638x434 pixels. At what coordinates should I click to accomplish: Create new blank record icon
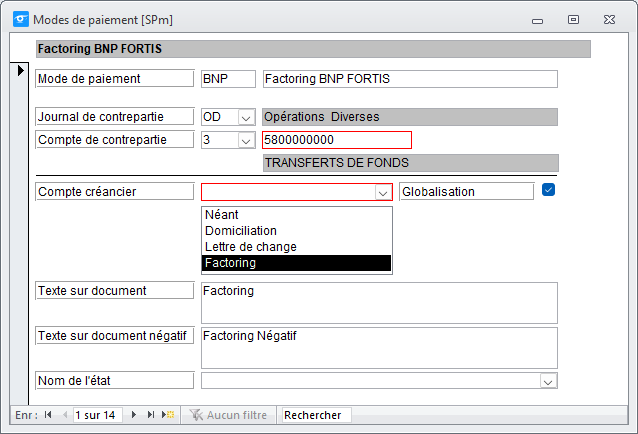click(168, 414)
